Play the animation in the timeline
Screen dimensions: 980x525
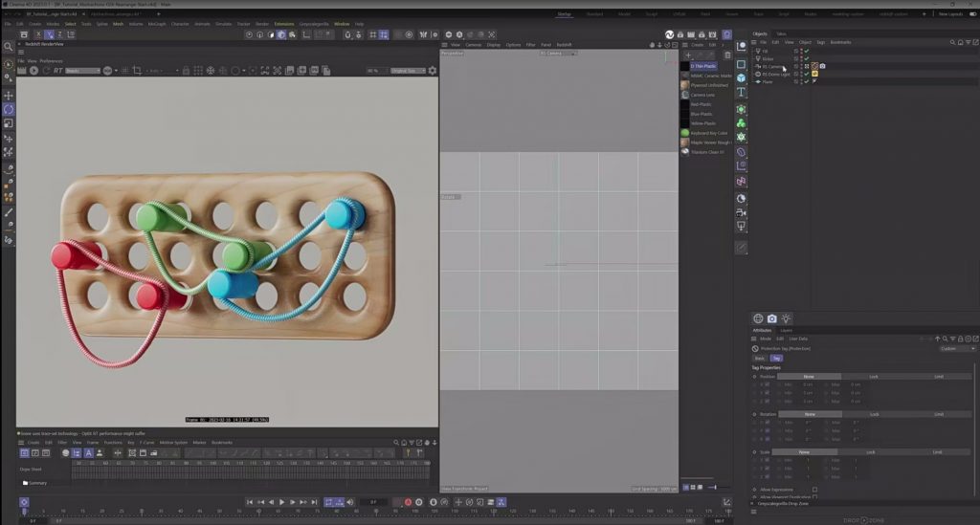pos(282,502)
